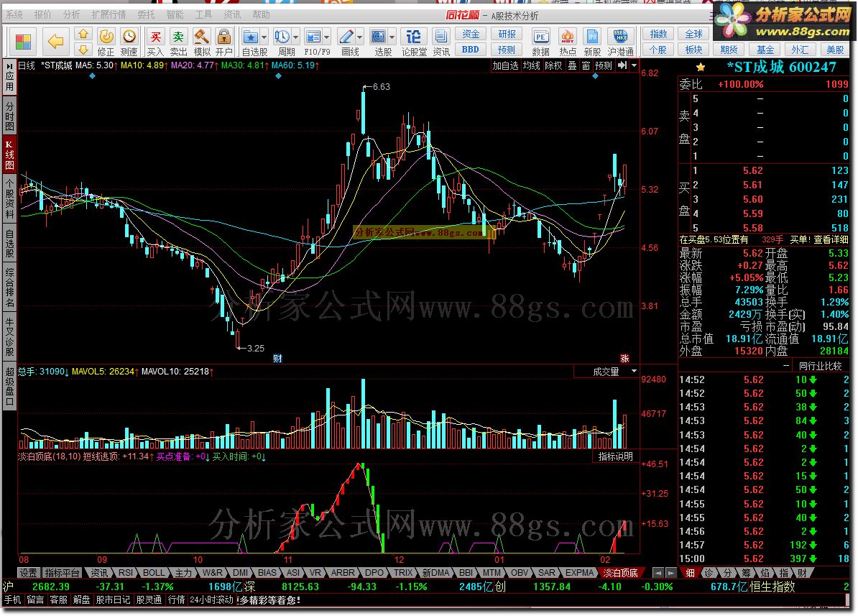Click 查看详细 view details link
Image resolution: width=858 pixels, height=616 pixels.
point(831,240)
